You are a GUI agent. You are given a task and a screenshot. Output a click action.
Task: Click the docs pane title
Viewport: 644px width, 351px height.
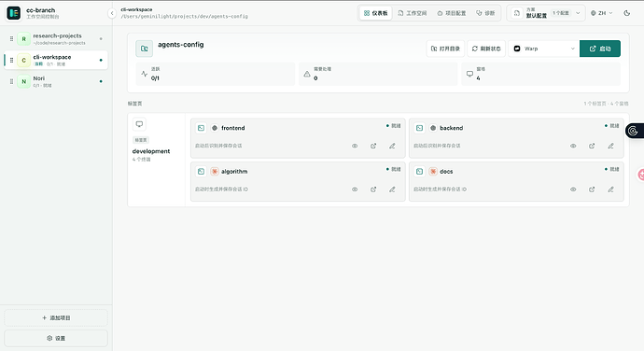tap(446, 172)
